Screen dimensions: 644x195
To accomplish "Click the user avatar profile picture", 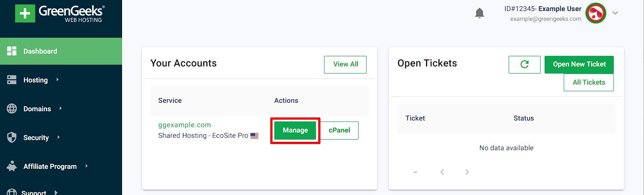I will tap(596, 13).
